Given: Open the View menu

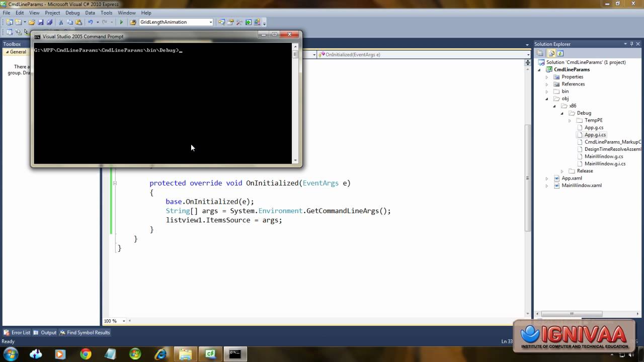Looking at the screenshot, I should (34, 13).
